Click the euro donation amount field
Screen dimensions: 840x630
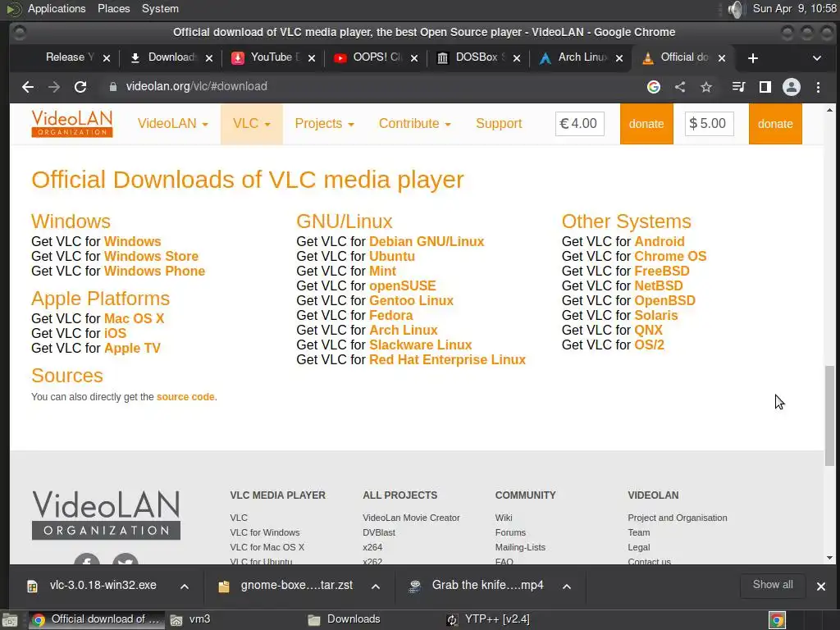coord(580,124)
